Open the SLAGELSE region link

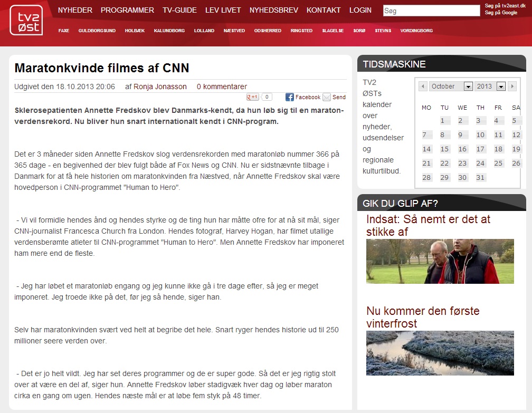coord(333,31)
